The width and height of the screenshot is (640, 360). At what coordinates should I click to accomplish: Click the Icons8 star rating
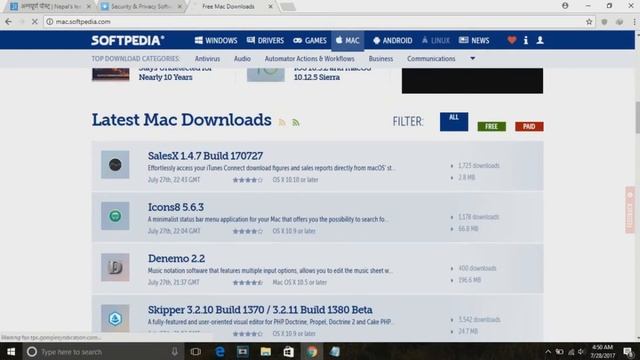point(248,231)
